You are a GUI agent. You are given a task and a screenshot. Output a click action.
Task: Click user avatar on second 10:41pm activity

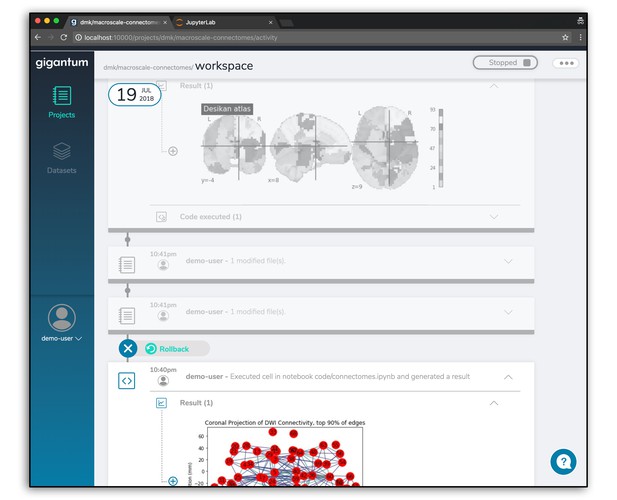(x=163, y=315)
